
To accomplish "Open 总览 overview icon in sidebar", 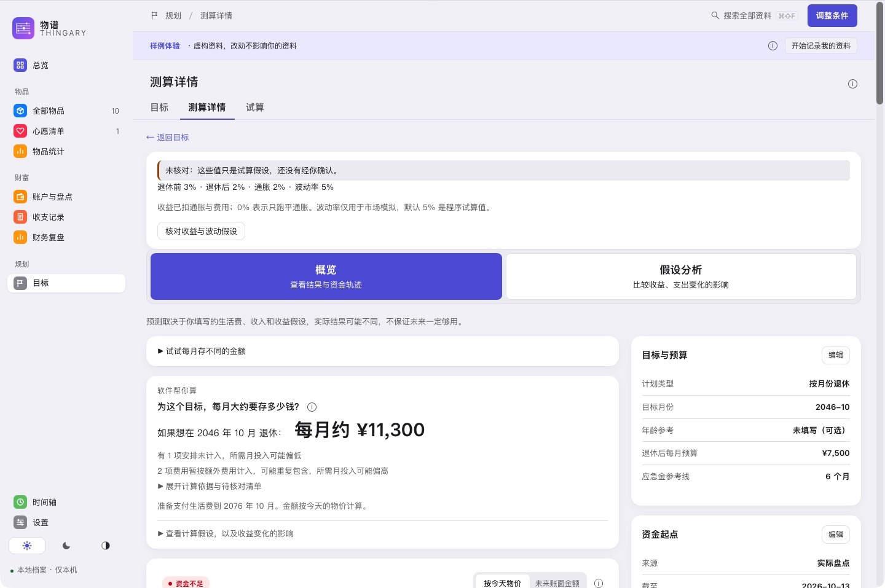I will click(20, 65).
